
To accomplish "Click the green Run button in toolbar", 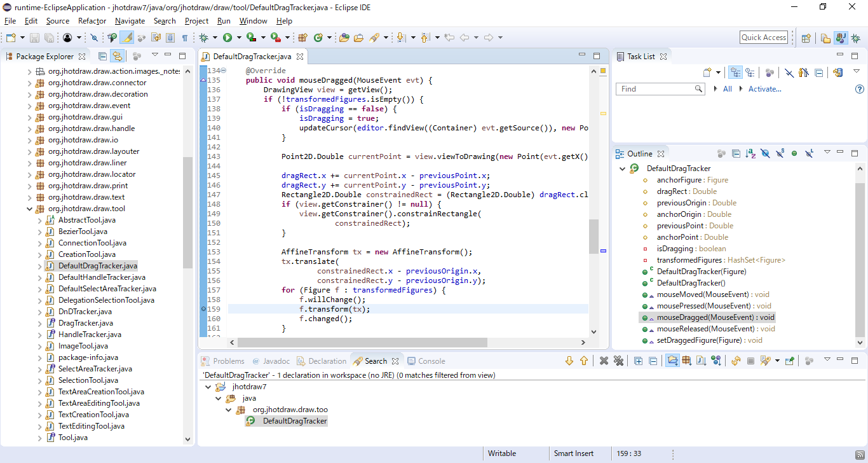I will pos(227,38).
